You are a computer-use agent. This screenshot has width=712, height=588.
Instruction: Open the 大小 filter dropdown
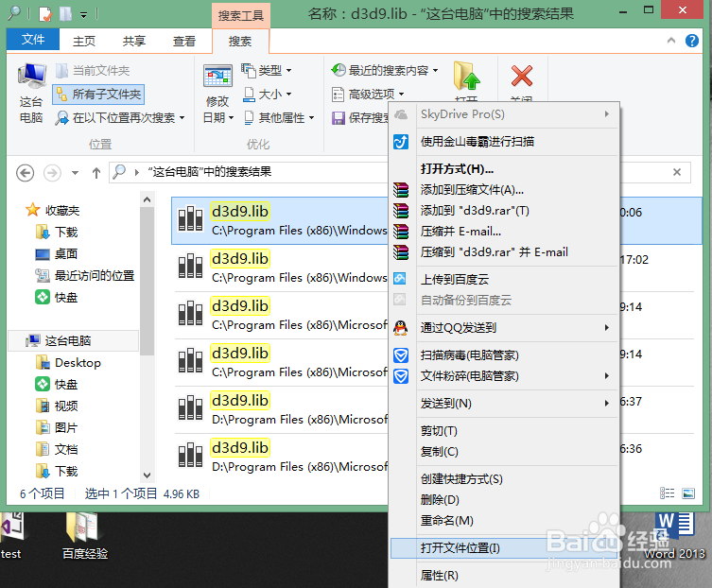(268, 95)
